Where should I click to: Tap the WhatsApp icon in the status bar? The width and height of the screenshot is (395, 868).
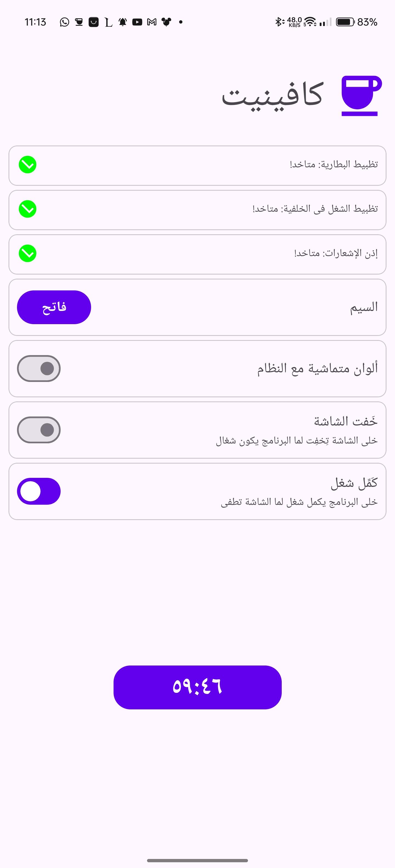(64, 22)
